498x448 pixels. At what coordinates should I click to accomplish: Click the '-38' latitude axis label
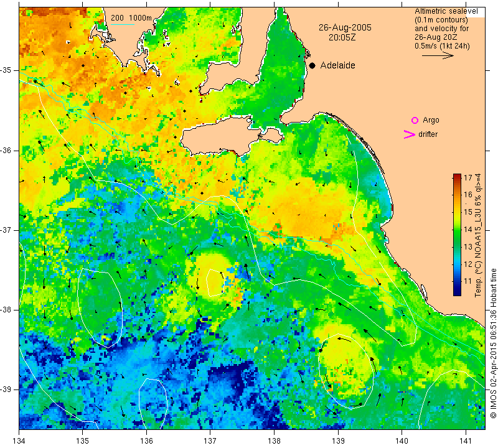6,309
